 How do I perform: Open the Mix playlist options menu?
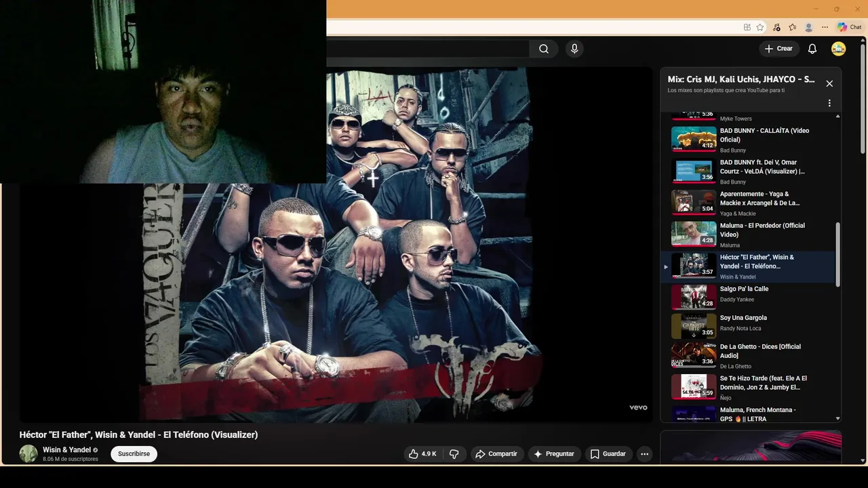point(829,104)
